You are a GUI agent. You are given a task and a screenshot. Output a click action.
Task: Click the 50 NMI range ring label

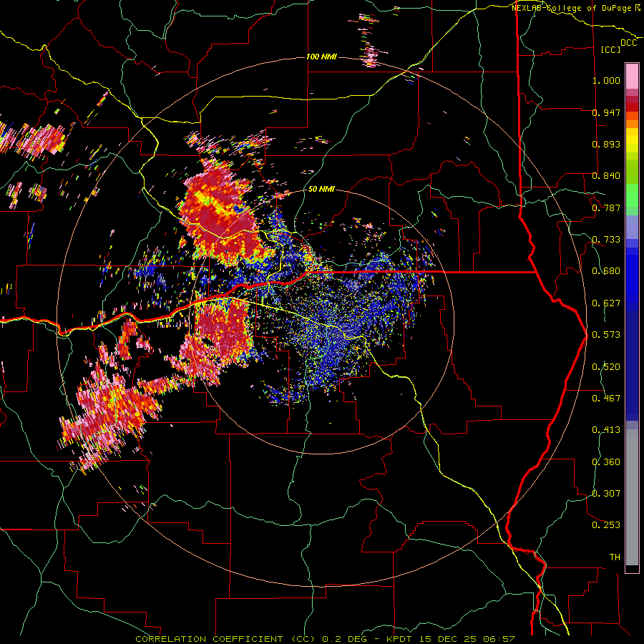tap(321, 190)
